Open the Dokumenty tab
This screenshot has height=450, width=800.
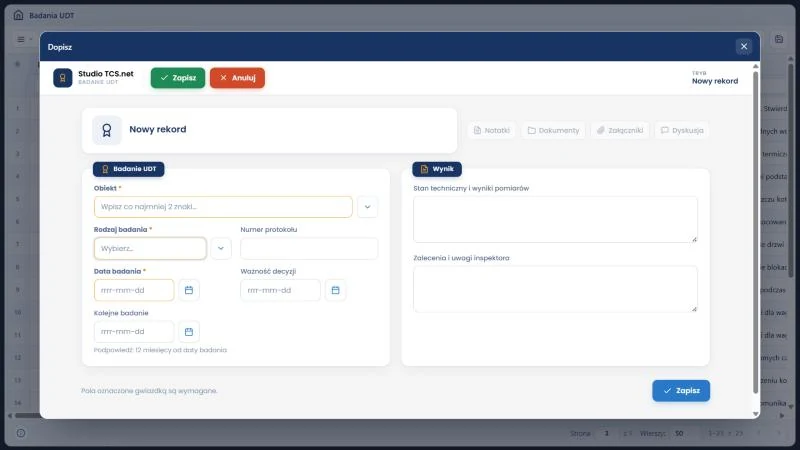(554, 131)
